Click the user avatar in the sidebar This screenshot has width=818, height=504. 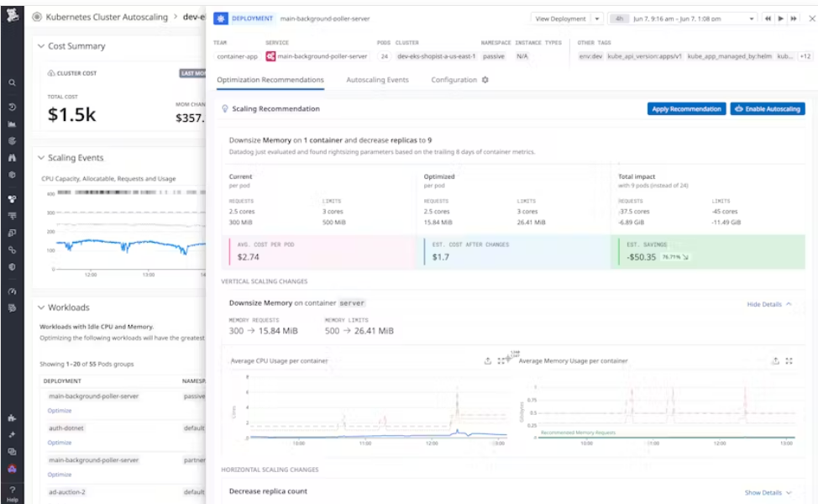pyautogui.click(x=12, y=469)
